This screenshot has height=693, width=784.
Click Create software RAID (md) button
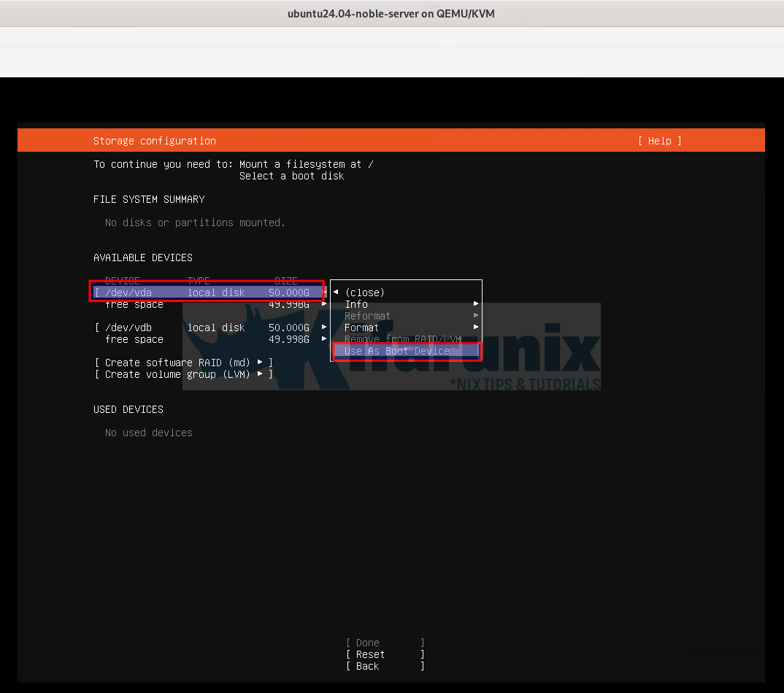(183, 363)
